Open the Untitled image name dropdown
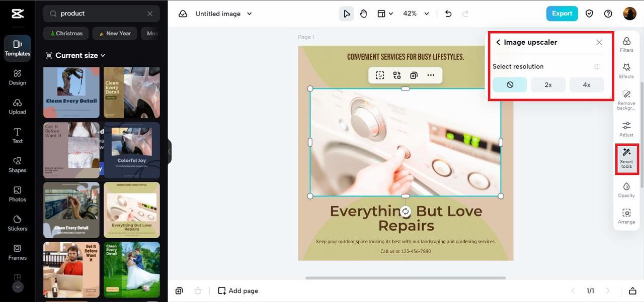The height and width of the screenshot is (302, 644). (224, 14)
